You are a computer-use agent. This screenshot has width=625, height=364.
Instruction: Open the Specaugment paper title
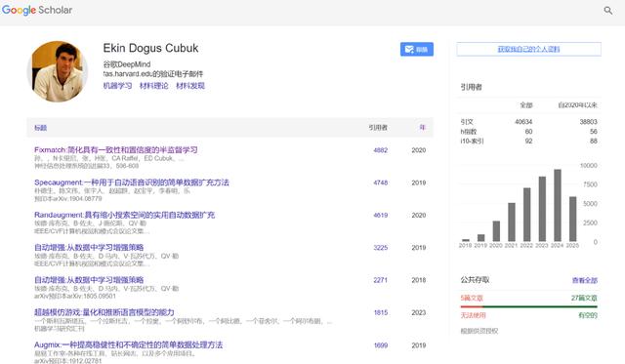[132, 182]
